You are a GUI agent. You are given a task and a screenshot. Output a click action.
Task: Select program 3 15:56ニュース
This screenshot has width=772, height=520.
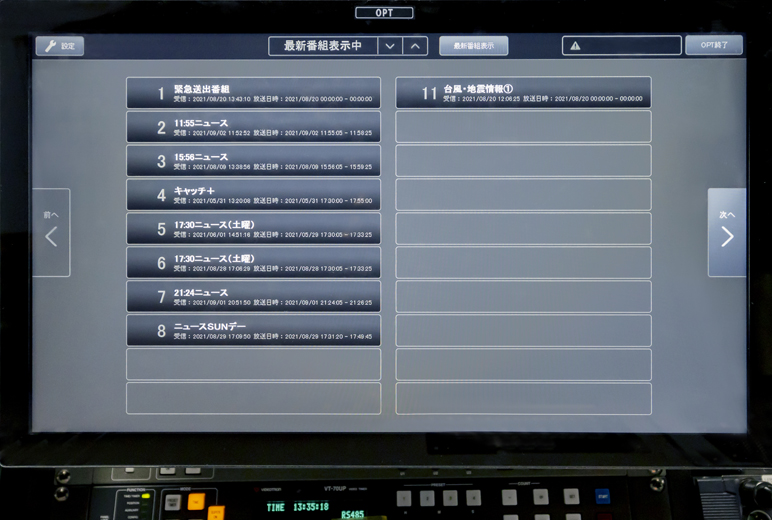pos(253,161)
